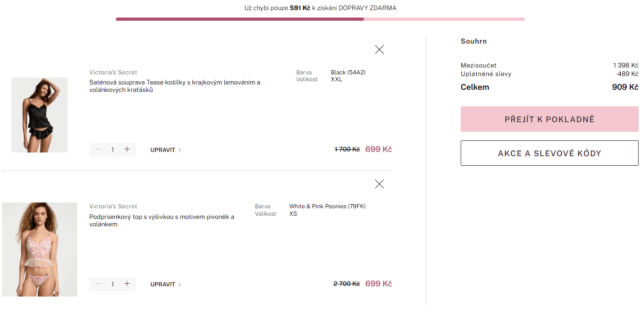Open the Saténová souprava Tease product title
The height and width of the screenshot is (313, 644).
(175, 86)
